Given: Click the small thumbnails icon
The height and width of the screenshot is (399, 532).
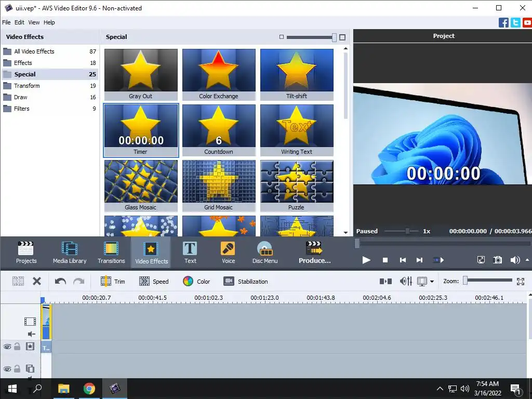Looking at the screenshot, I should click(x=281, y=37).
